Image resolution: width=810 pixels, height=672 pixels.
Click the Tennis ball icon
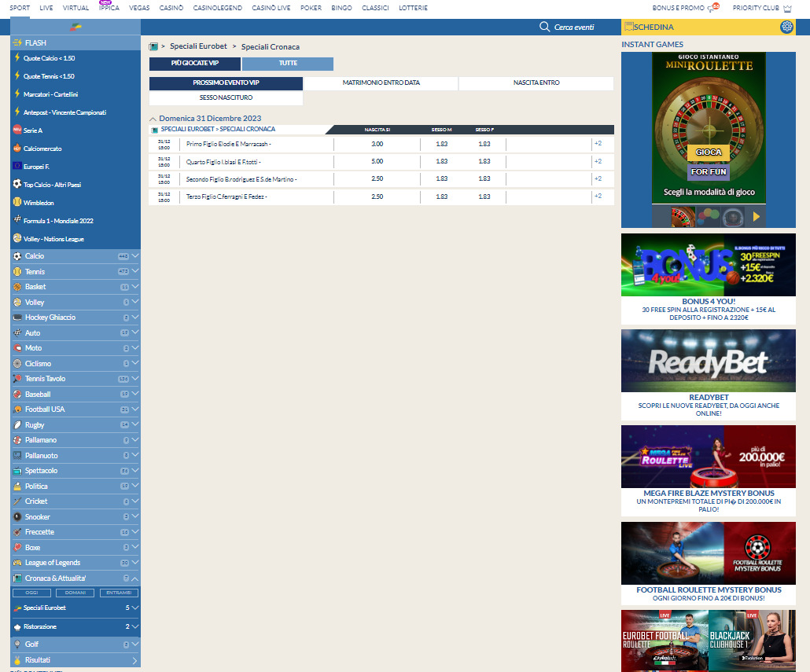click(x=17, y=271)
